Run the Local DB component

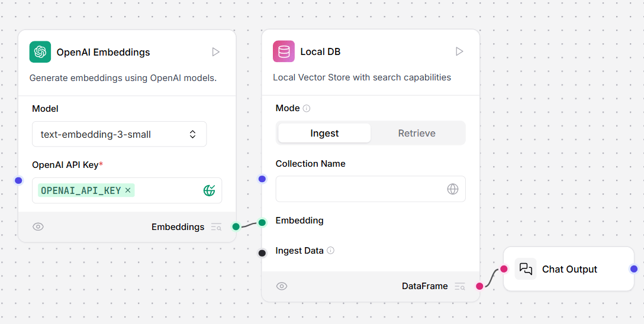459,51
